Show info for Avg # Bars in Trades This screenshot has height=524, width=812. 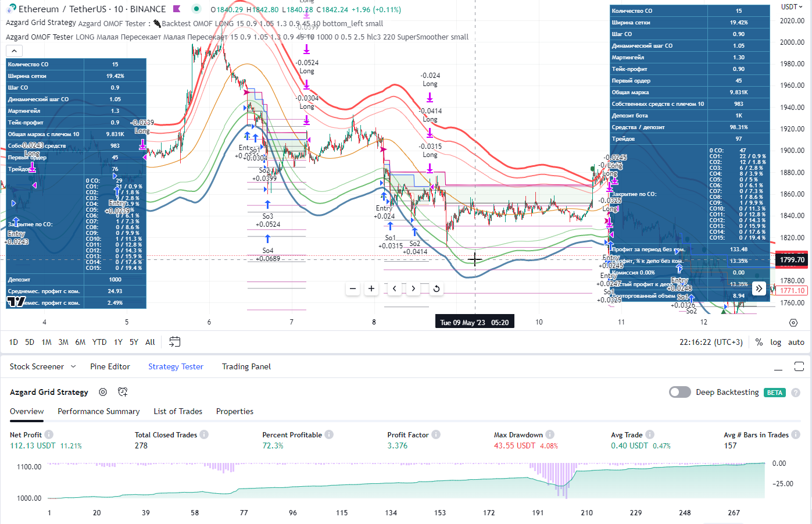[x=796, y=434]
